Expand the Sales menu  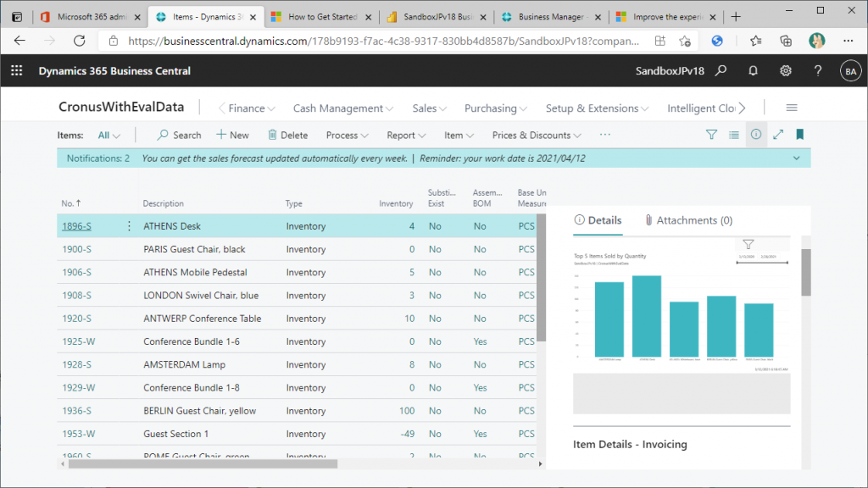(x=429, y=108)
